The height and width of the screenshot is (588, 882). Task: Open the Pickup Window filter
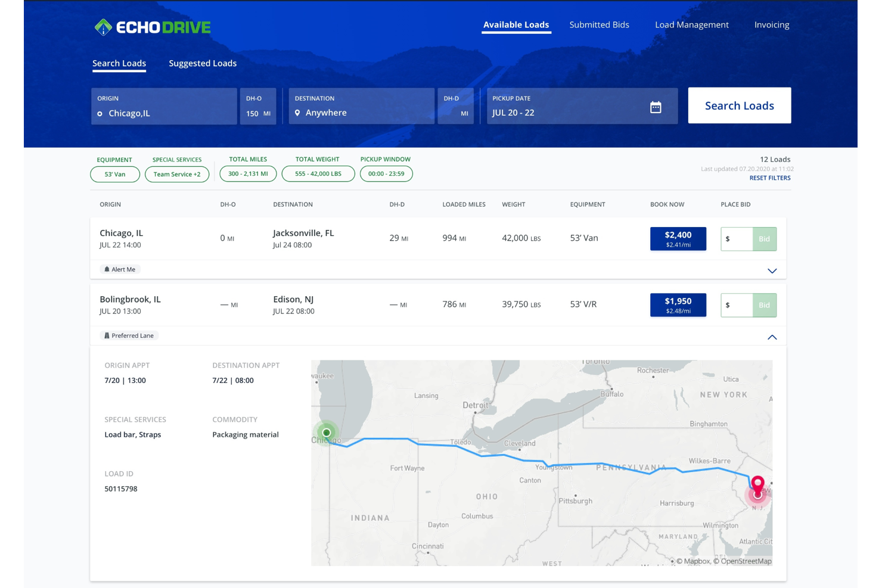tap(386, 173)
